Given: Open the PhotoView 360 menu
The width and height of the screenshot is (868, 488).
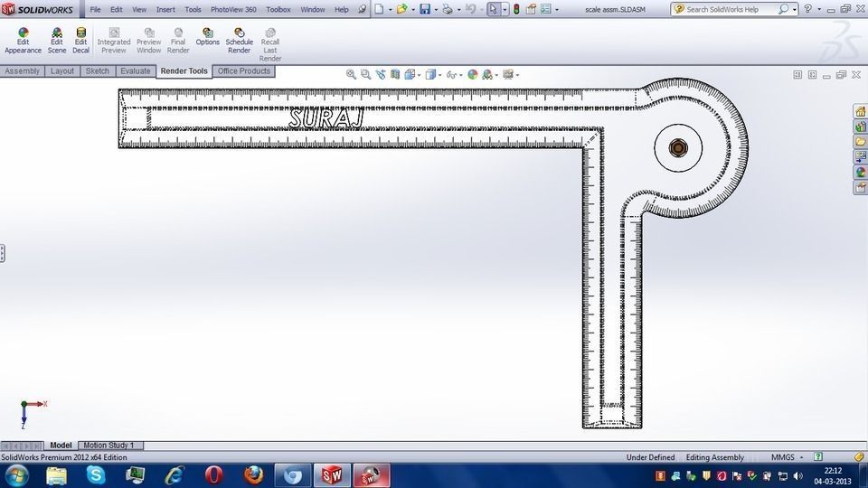Looking at the screenshot, I should [233, 9].
